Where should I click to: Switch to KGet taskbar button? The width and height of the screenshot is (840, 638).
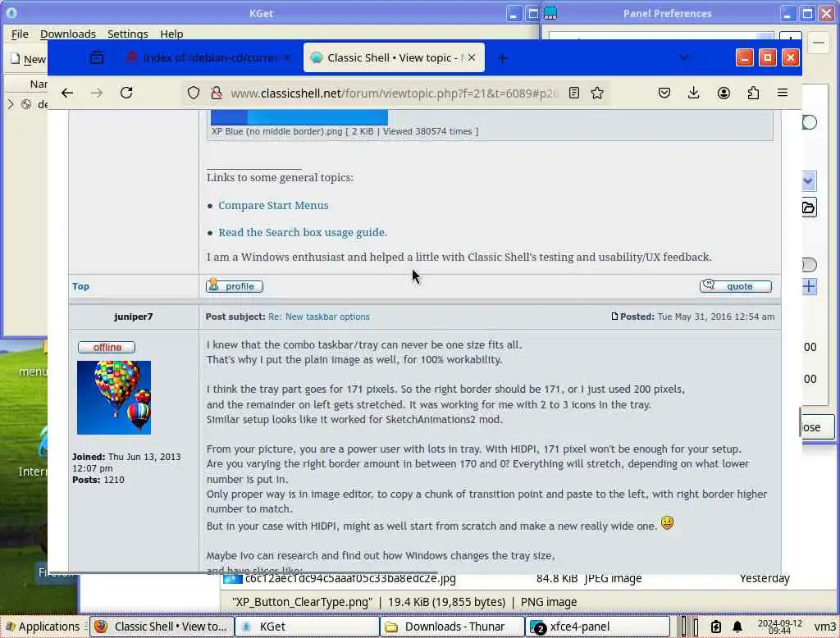(x=307, y=627)
